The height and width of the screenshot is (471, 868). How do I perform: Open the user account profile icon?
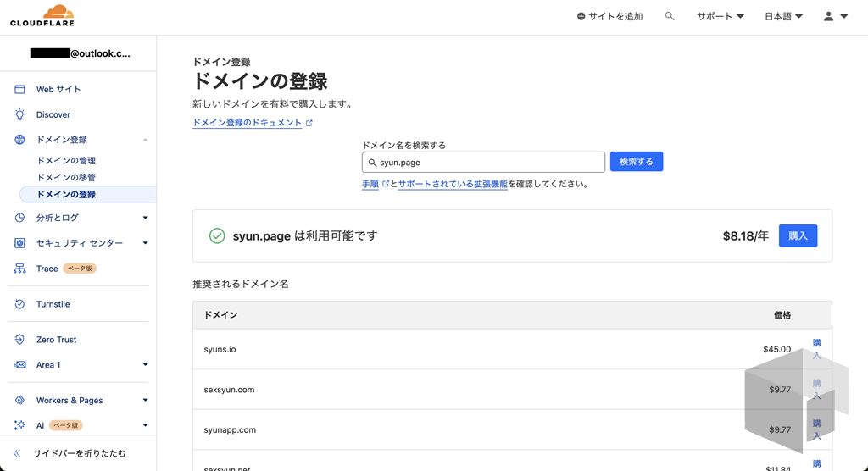828,17
